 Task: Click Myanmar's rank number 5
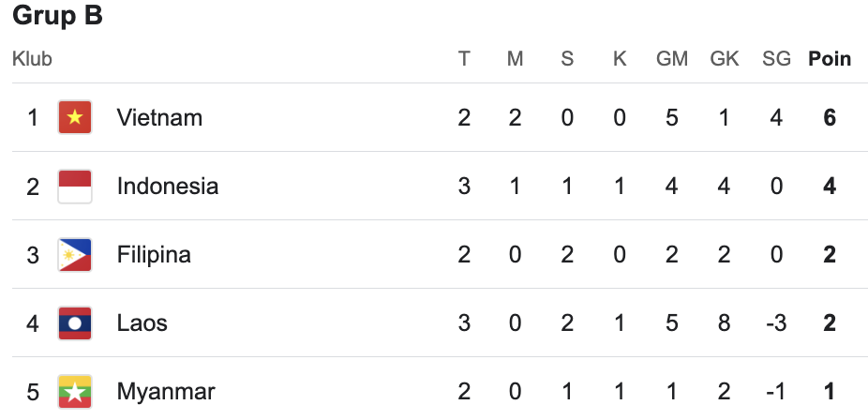33,392
